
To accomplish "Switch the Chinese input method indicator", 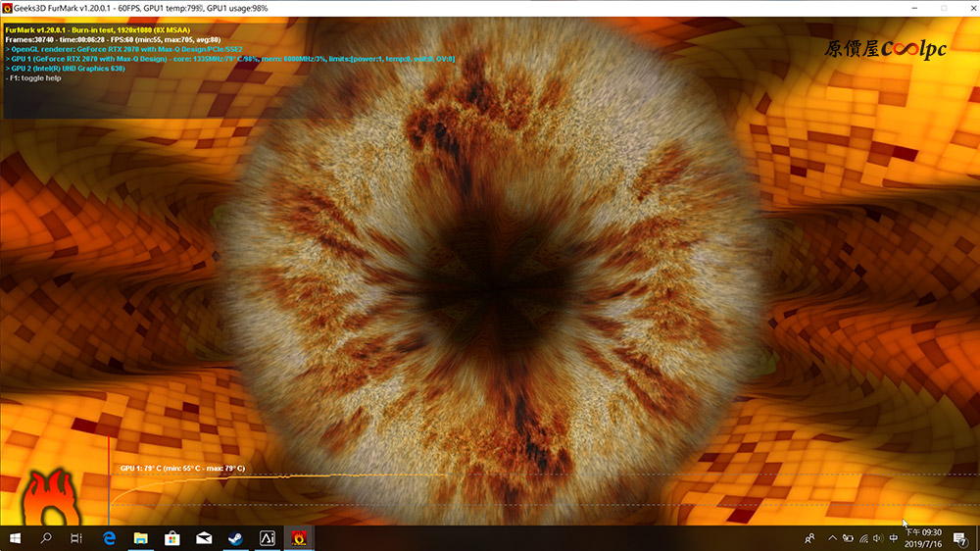I will pos(894,538).
